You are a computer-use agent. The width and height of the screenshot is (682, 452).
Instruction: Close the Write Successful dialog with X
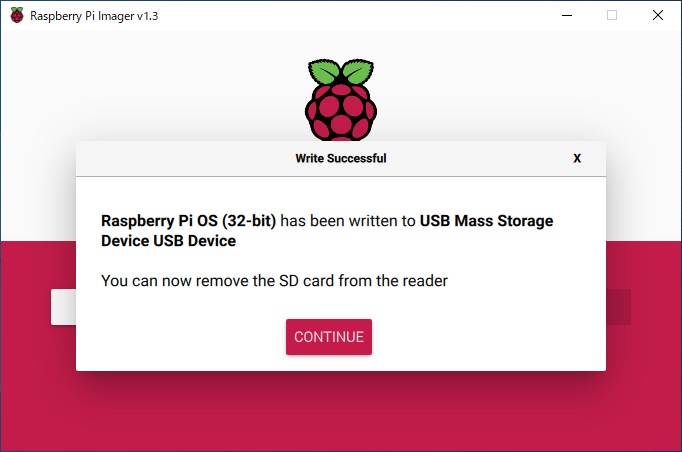click(577, 158)
